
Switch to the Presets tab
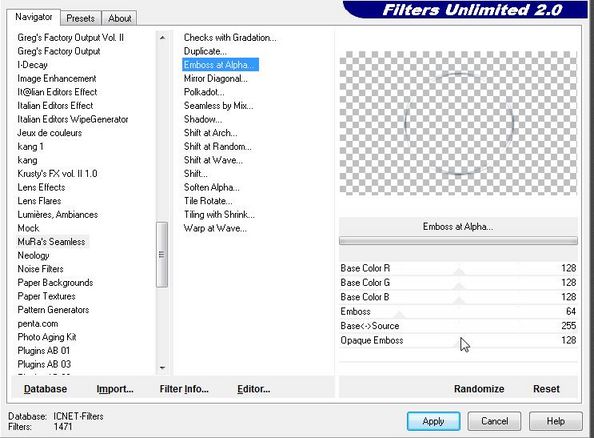[x=80, y=18]
